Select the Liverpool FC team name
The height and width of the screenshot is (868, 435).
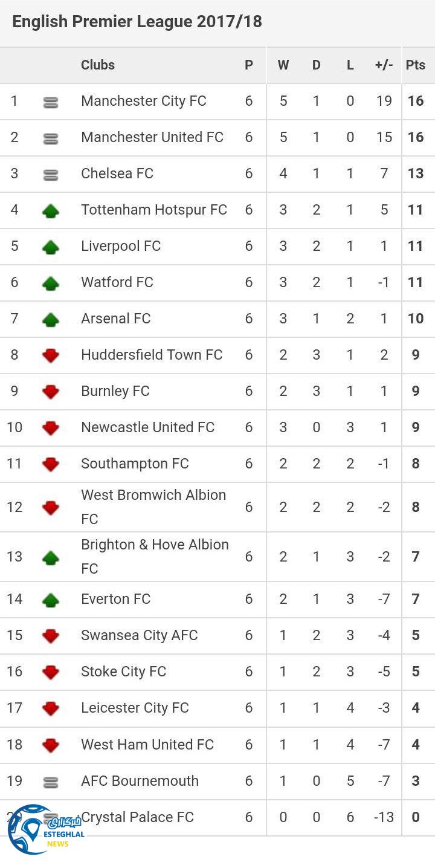coord(121,246)
